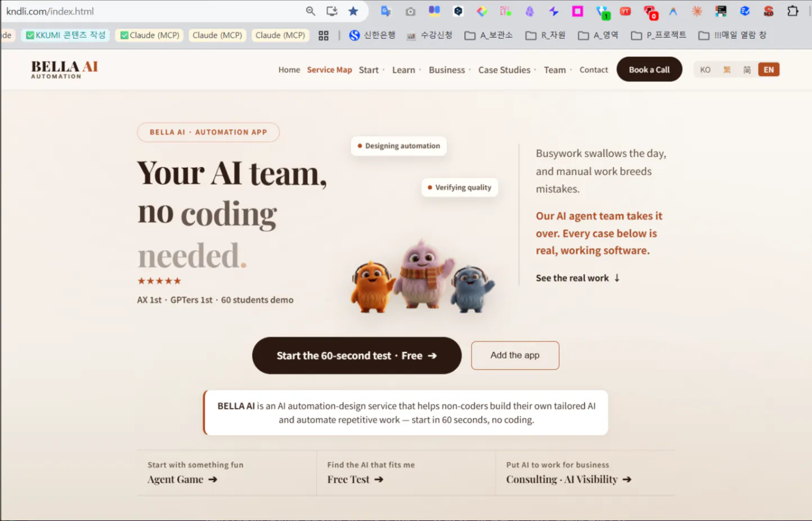Open the 신한은행 bookmark

372,35
